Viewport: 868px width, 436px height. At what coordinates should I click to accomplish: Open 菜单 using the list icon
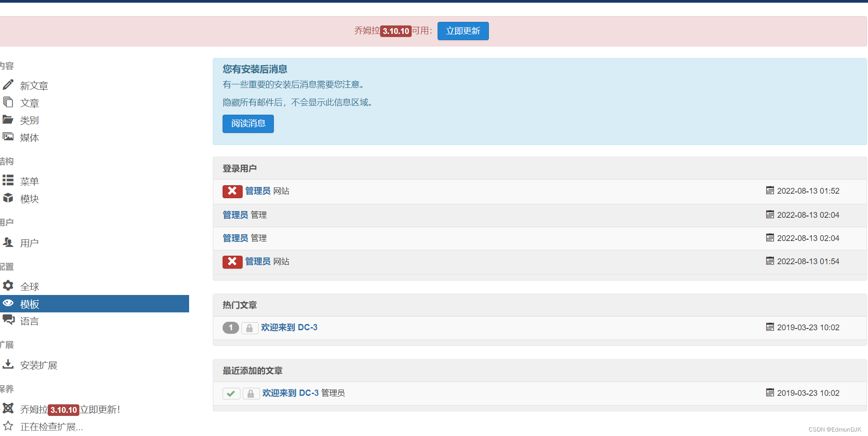pos(8,180)
